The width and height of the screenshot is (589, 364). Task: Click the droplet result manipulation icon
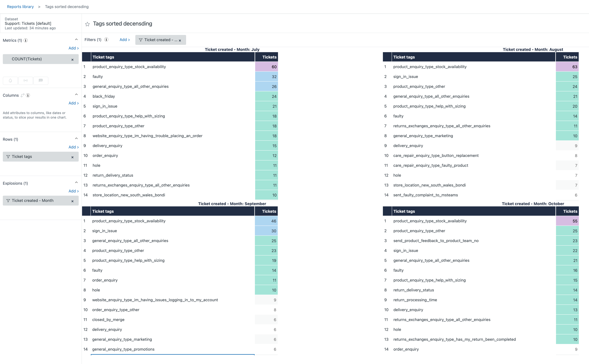click(10, 81)
